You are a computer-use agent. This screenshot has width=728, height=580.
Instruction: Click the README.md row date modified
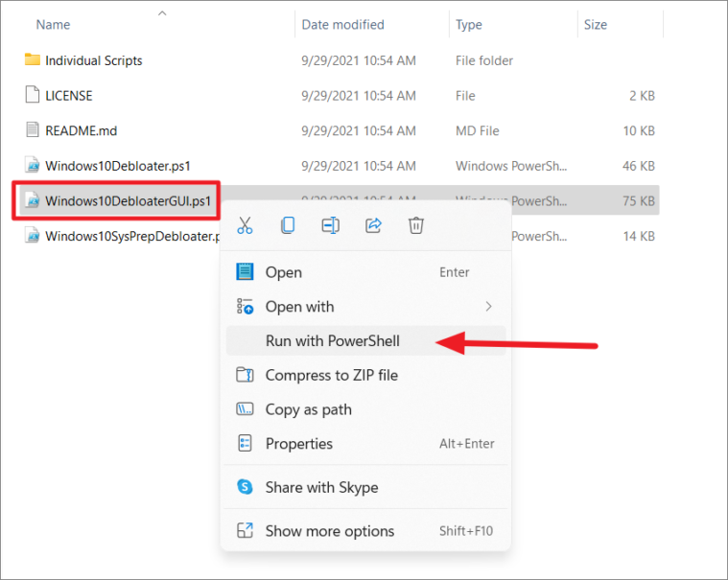tap(359, 130)
